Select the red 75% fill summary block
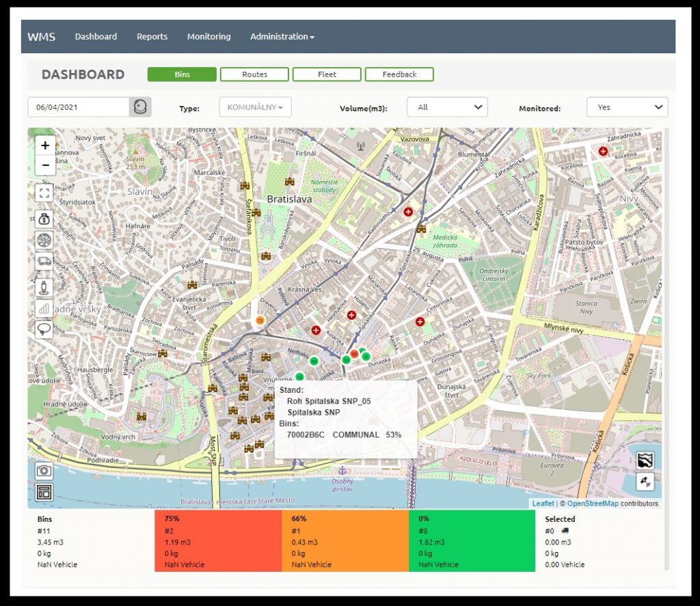This screenshot has height=606, width=700. pos(218,541)
